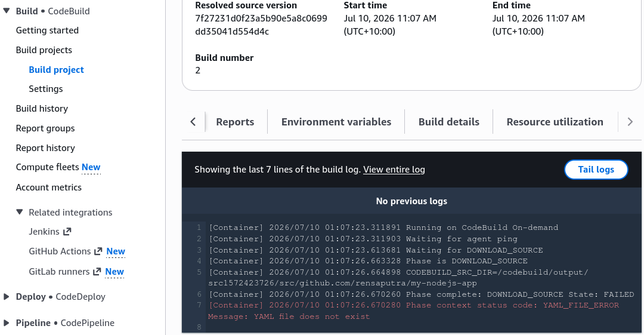
Task: Expand the Deploy CodeDeploy section
Action: click(x=7, y=297)
